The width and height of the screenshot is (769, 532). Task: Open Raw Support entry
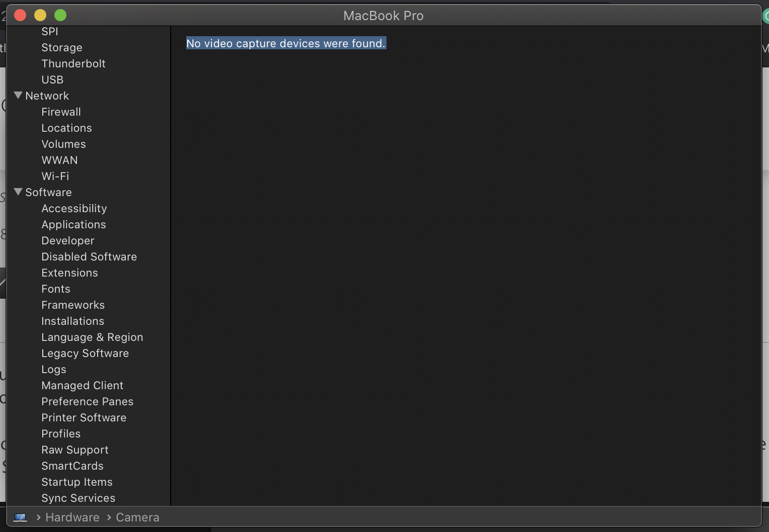(75, 450)
